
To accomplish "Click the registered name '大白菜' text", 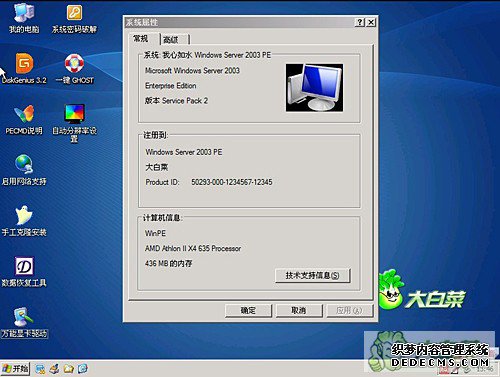I will (156, 167).
